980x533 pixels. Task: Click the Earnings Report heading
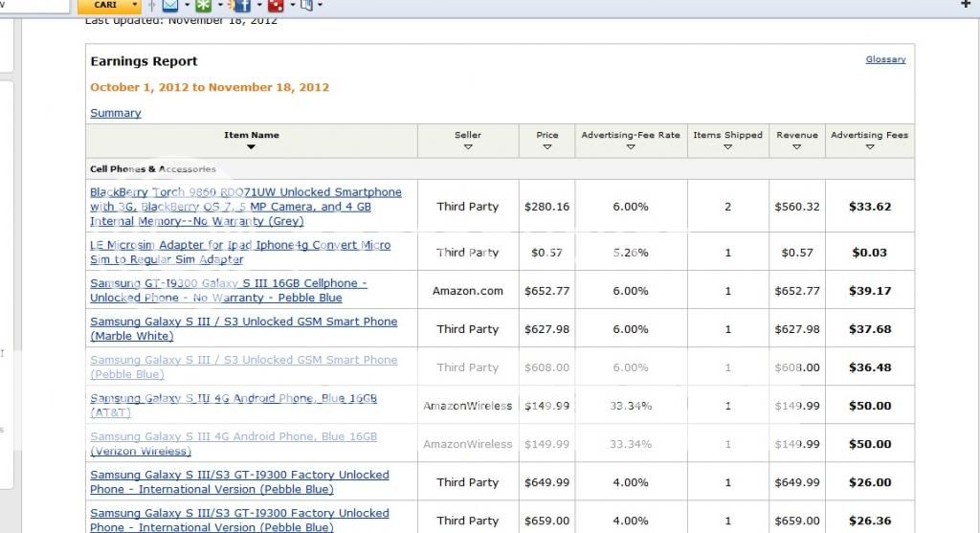coord(144,61)
